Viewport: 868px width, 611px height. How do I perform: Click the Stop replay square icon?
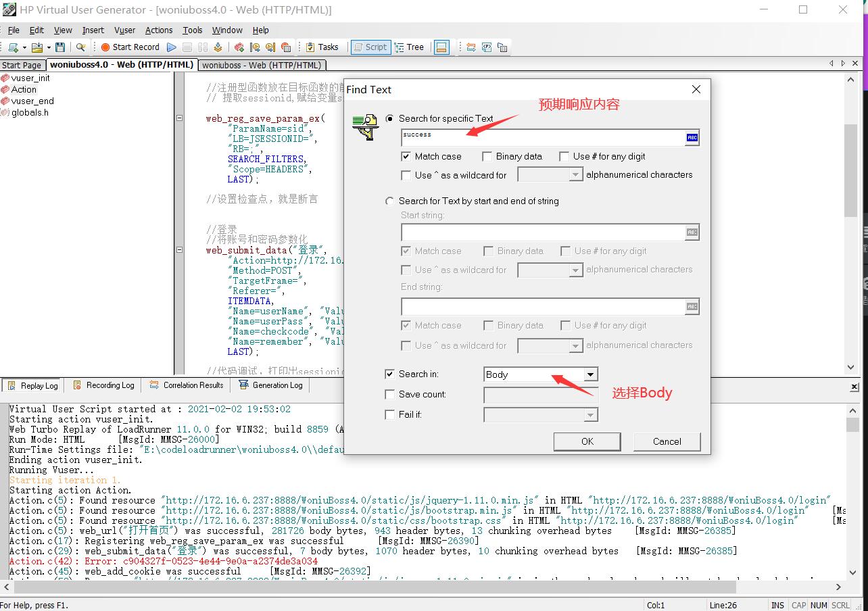click(x=187, y=47)
